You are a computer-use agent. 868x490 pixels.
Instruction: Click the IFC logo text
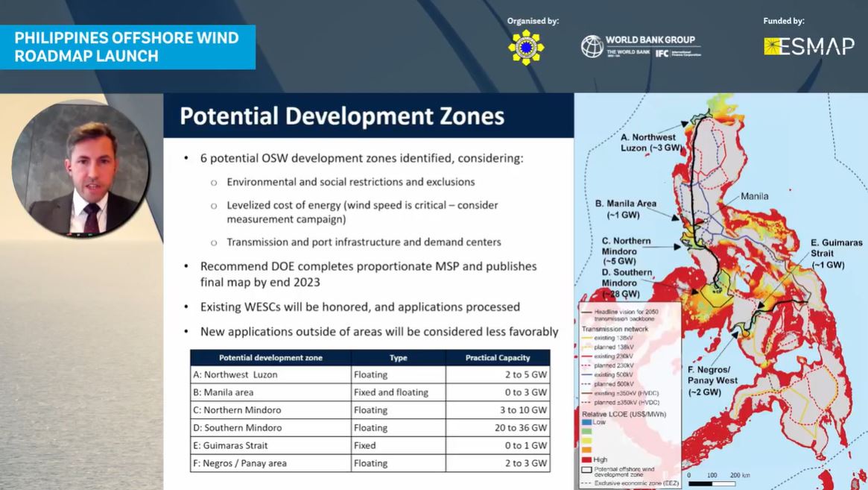pos(662,53)
